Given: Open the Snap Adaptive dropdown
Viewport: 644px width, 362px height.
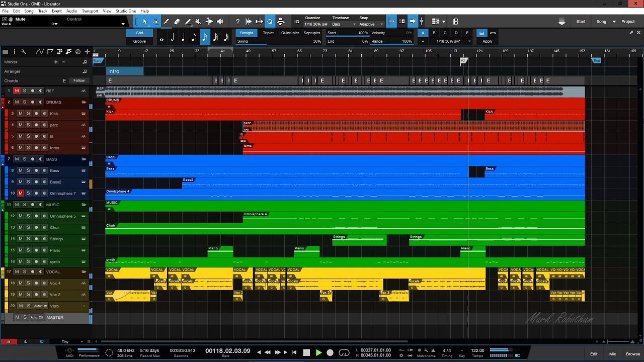Looking at the screenshot, I should [371, 24].
